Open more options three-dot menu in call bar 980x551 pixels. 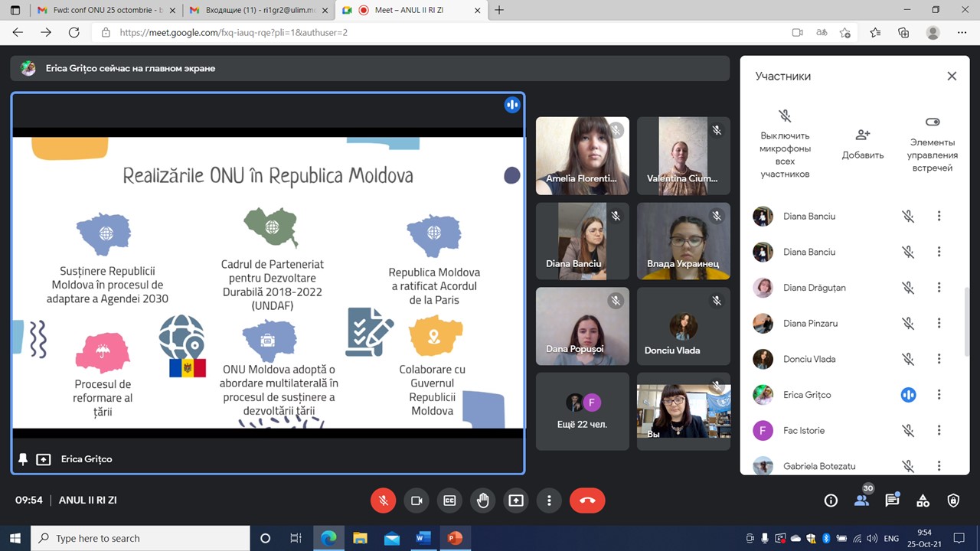tap(549, 500)
